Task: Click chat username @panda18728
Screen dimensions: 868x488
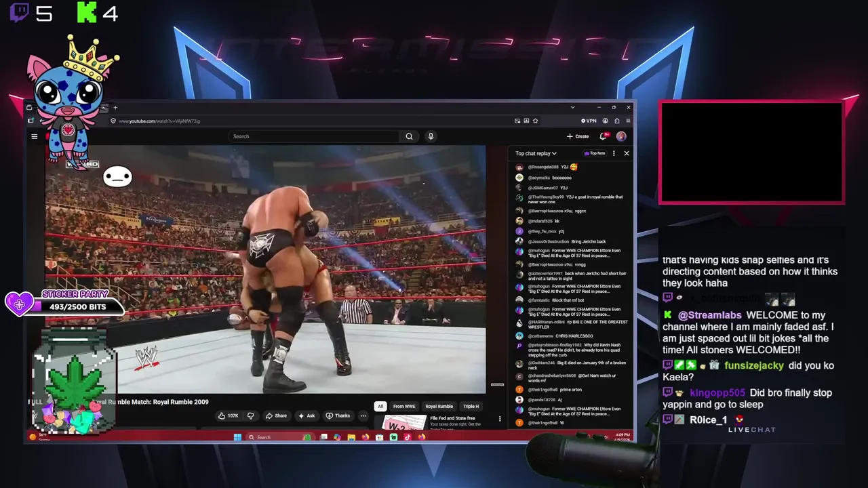Action: point(541,399)
